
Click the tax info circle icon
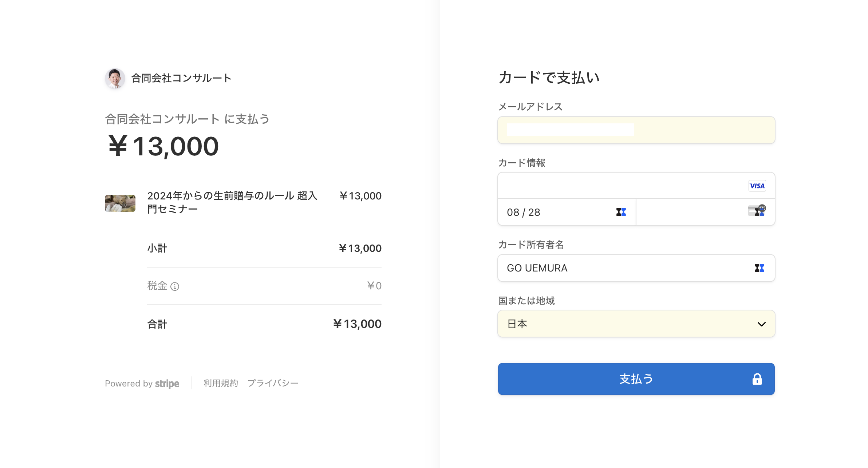(x=175, y=286)
